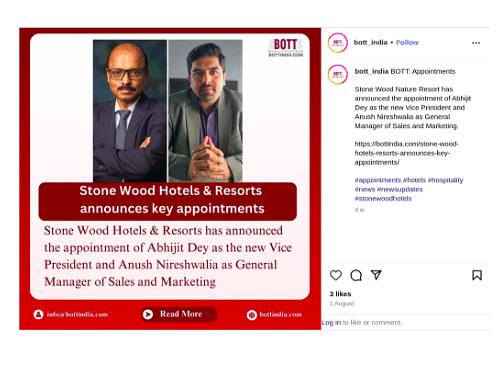The width and height of the screenshot is (500, 375).
Task: Open the bott_india username in the header
Action: pos(370,42)
